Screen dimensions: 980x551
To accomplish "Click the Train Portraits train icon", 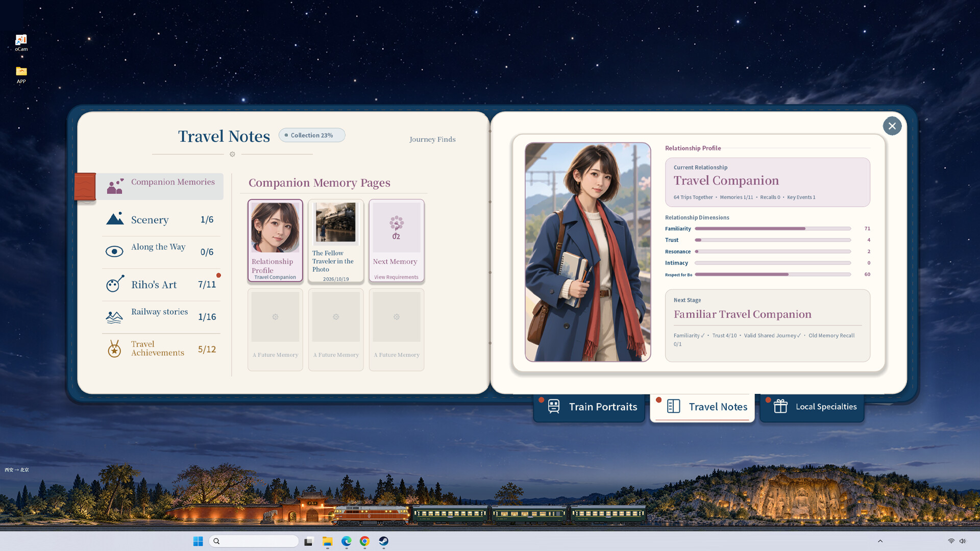I will [x=554, y=406].
